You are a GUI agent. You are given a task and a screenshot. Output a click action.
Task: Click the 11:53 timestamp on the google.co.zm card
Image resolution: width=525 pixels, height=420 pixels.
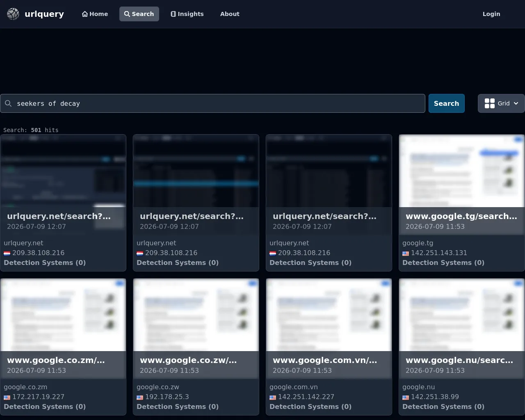(x=37, y=370)
